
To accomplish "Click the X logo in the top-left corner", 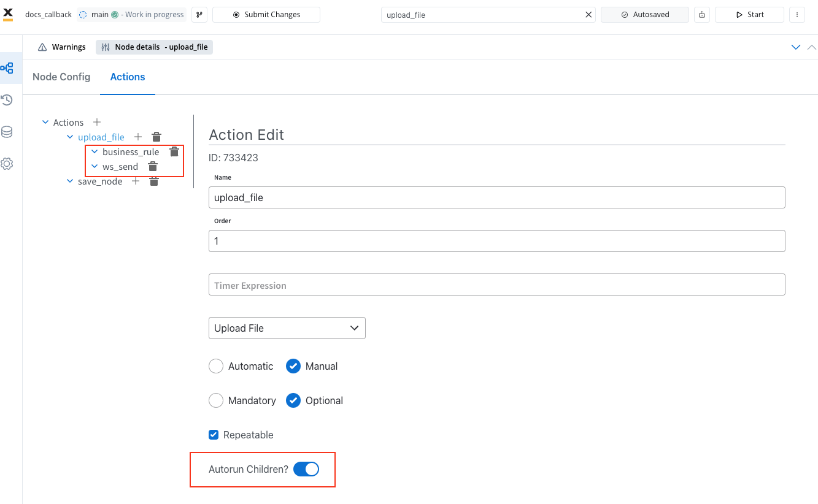I will pos(8,14).
